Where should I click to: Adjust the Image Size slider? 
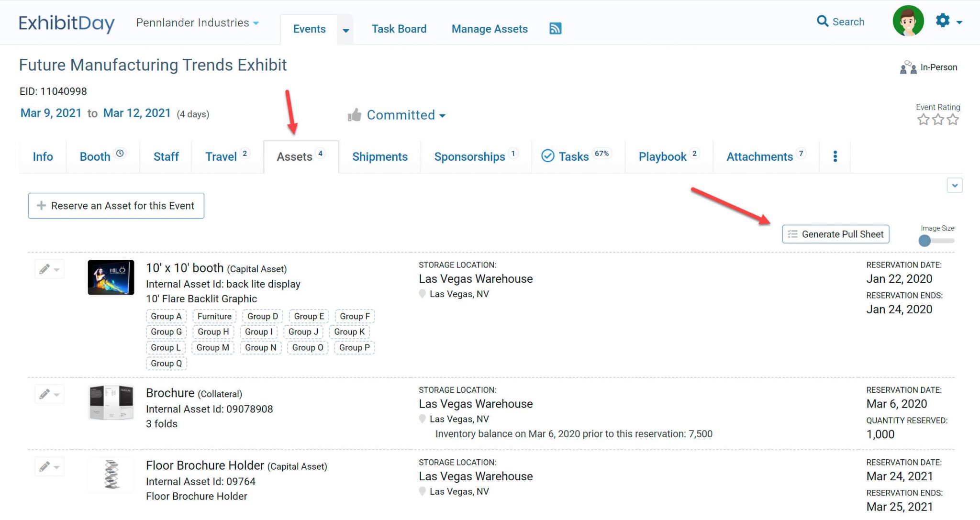pos(924,241)
